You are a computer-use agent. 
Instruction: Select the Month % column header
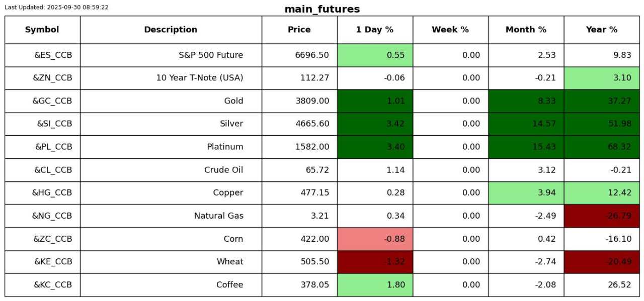(x=526, y=30)
